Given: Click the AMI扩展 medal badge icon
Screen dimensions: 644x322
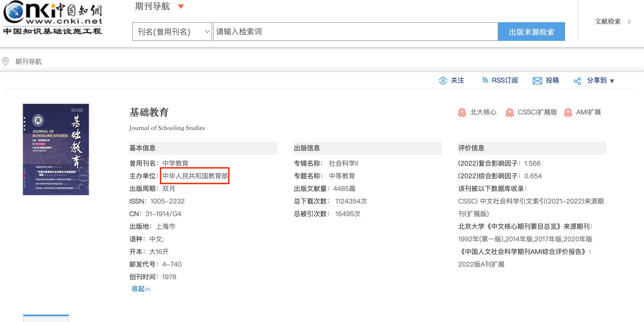Looking at the screenshot, I should tap(568, 112).
